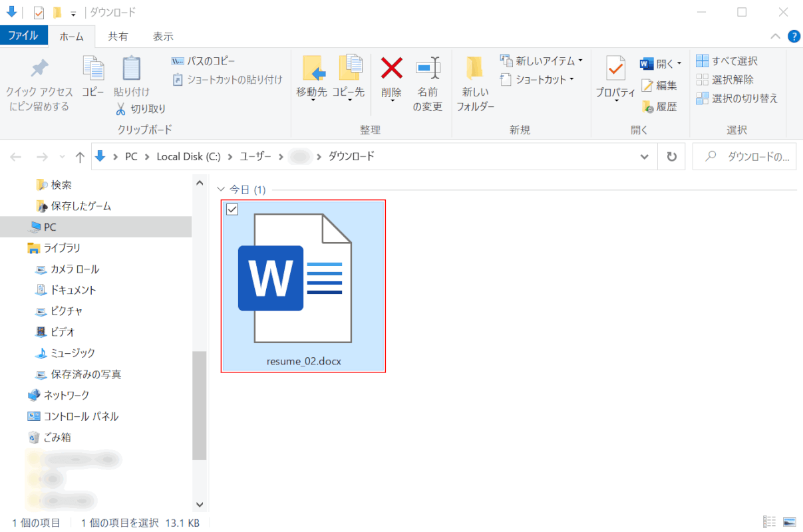Click Pin to Quick Access icon
The image size is (803, 532).
tap(39, 68)
